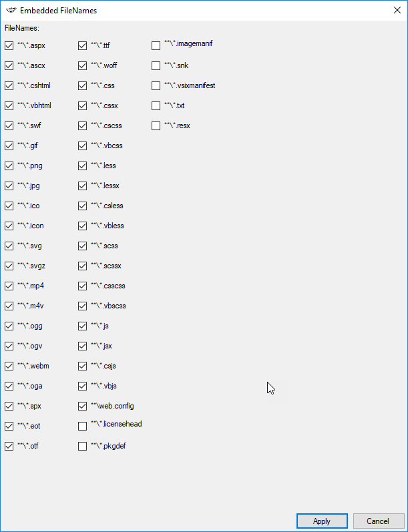Disable the **\*.png checkbox
Viewport: 408px width, 532px height.
click(9, 166)
